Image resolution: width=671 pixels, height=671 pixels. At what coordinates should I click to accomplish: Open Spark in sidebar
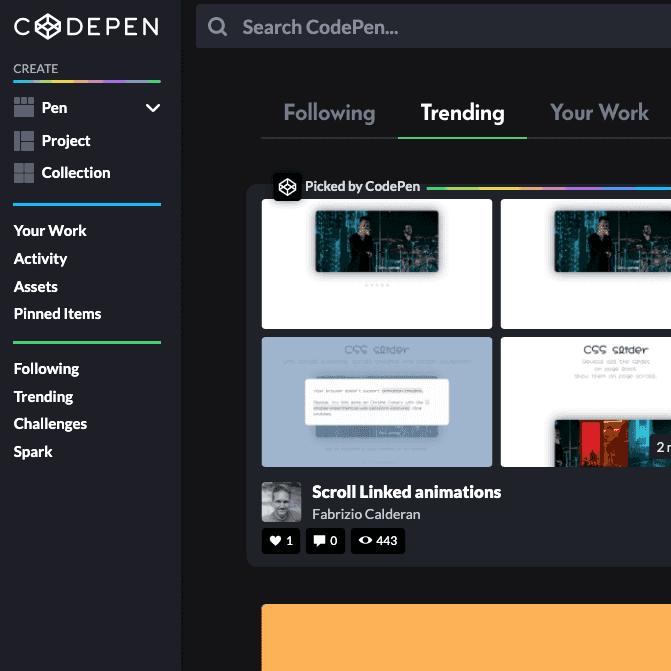pyautogui.click(x=33, y=452)
